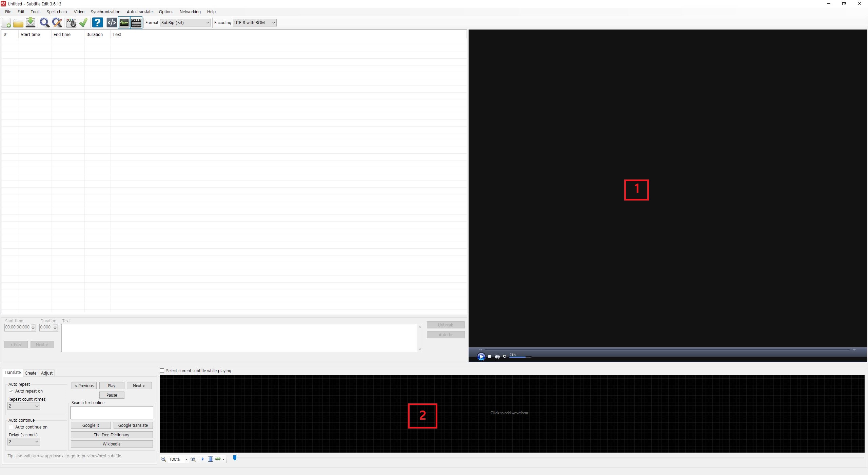The image size is (868, 475).
Task: Expand the Repeat count dropdown
Action: coord(24,406)
